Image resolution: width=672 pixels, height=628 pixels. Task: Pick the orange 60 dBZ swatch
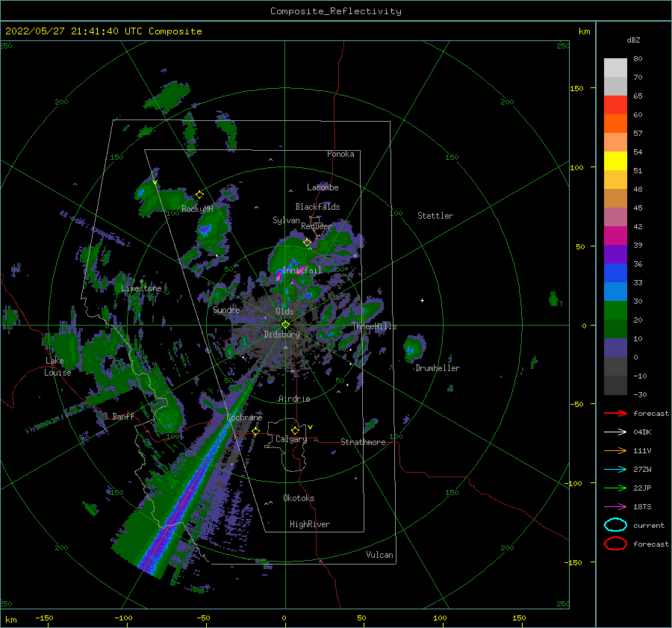(x=615, y=123)
